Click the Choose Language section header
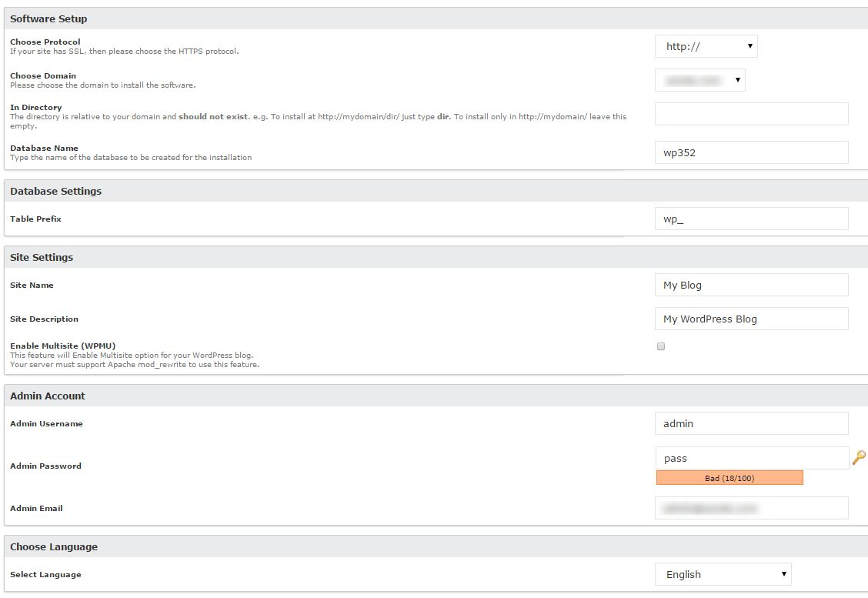Image resolution: width=868 pixels, height=598 pixels. point(54,546)
